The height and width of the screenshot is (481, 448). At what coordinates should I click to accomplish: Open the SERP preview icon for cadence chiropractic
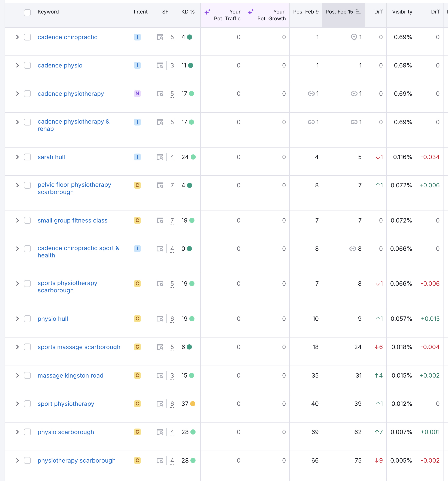pos(160,37)
